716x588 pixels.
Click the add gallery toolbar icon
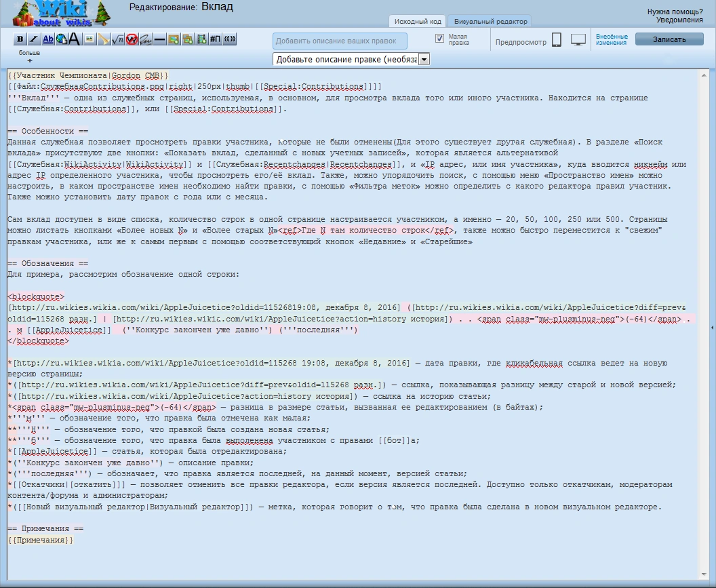(x=188, y=39)
